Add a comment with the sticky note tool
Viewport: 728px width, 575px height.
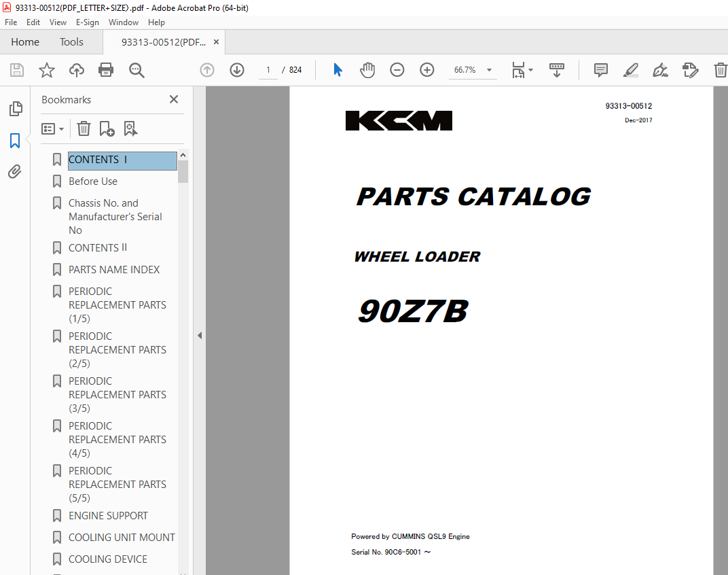(x=601, y=70)
